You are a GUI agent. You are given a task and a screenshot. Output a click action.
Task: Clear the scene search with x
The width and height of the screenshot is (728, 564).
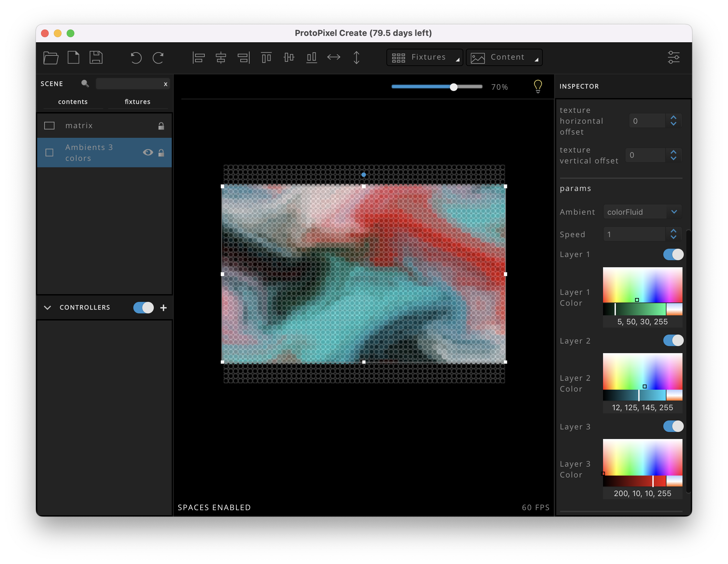click(165, 84)
